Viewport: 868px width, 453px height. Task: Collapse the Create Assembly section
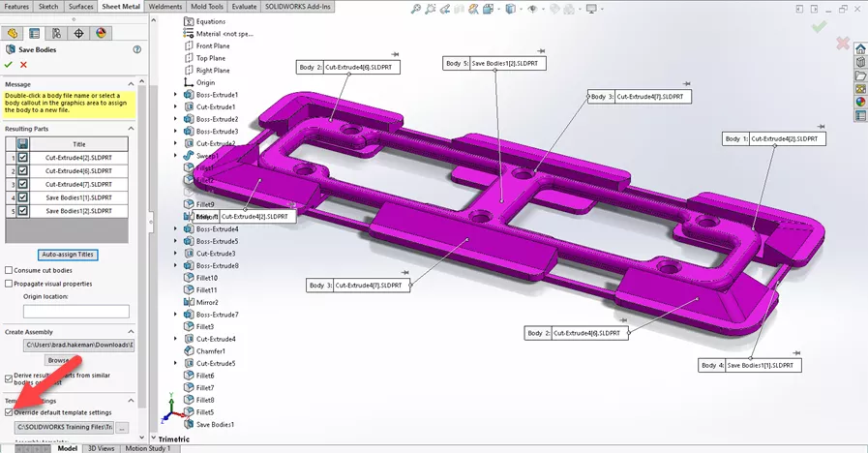[131, 332]
